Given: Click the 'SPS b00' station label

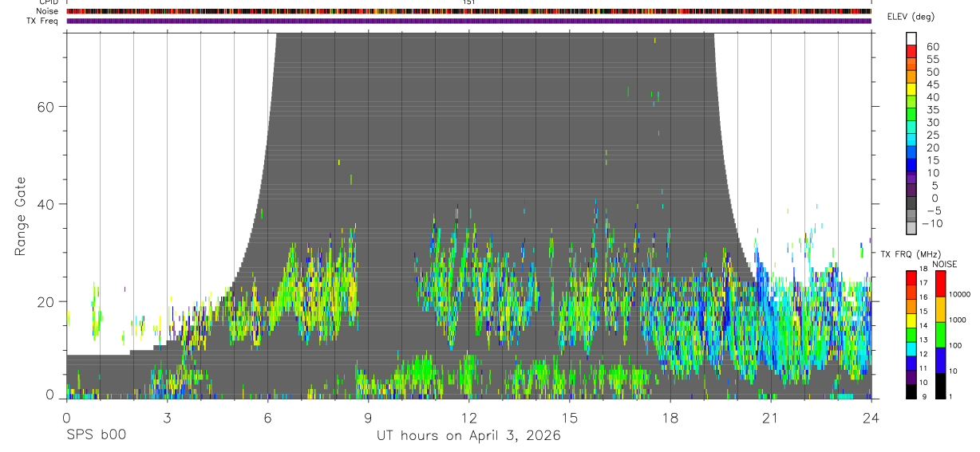Looking at the screenshot, I should pos(96,436).
